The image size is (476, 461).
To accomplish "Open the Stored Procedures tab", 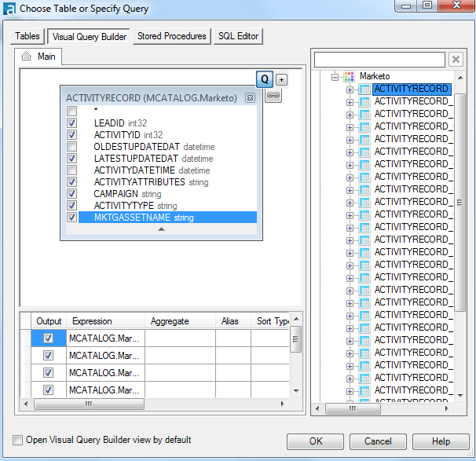I will coord(171,36).
